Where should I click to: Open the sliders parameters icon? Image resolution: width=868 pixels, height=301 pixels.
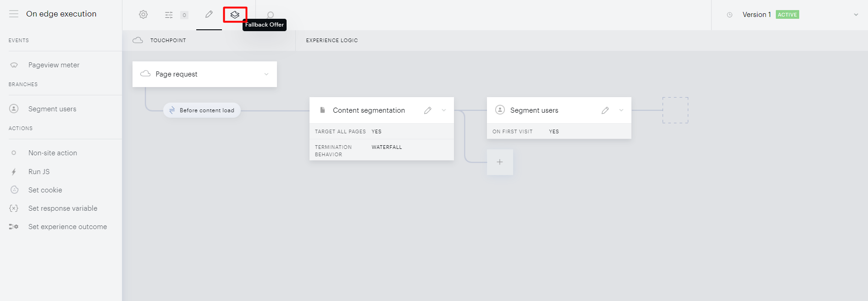click(x=169, y=15)
